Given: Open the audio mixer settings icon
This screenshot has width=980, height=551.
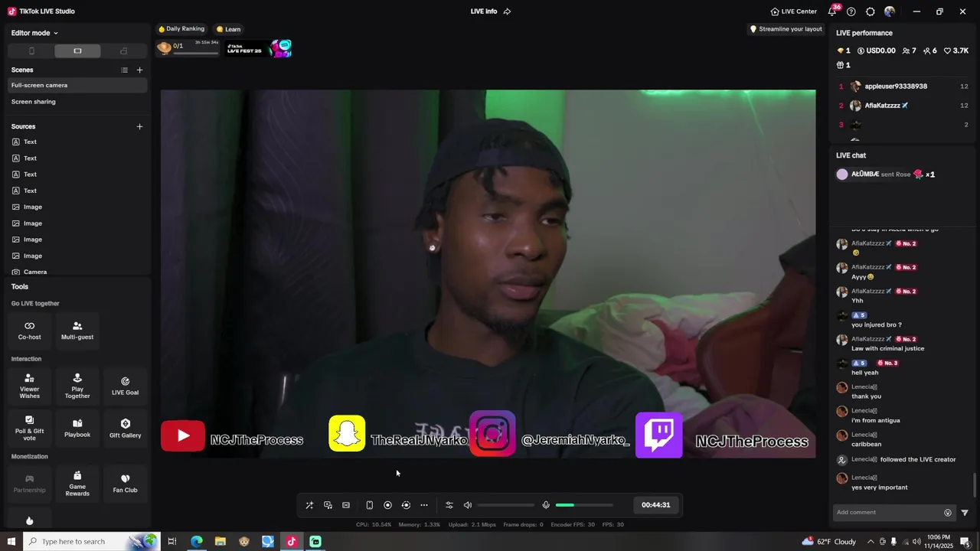Looking at the screenshot, I should click(449, 505).
